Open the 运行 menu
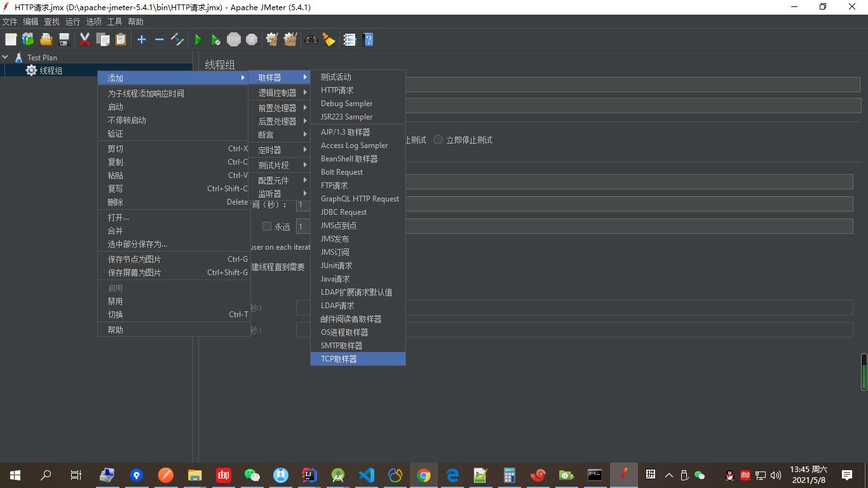The image size is (868, 488). point(72,22)
